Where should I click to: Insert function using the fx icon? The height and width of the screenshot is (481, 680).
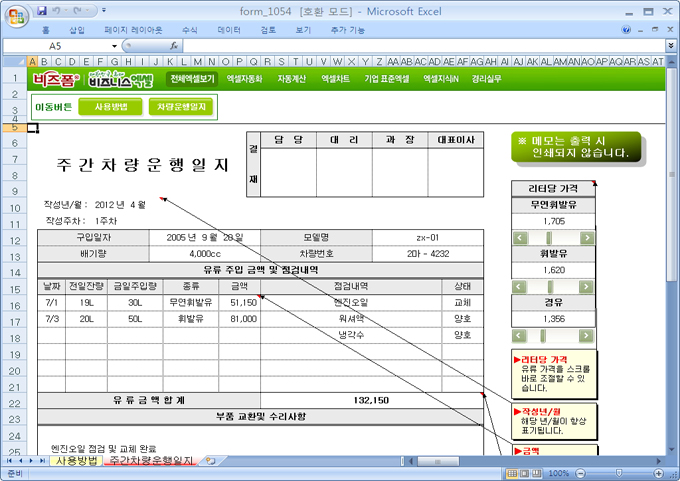tap(174, 46)
